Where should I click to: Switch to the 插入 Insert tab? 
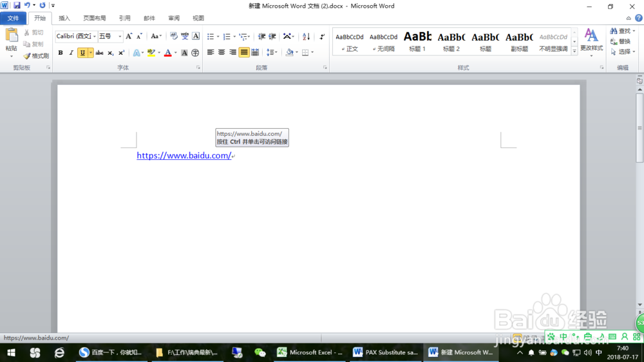click(64, 18)
